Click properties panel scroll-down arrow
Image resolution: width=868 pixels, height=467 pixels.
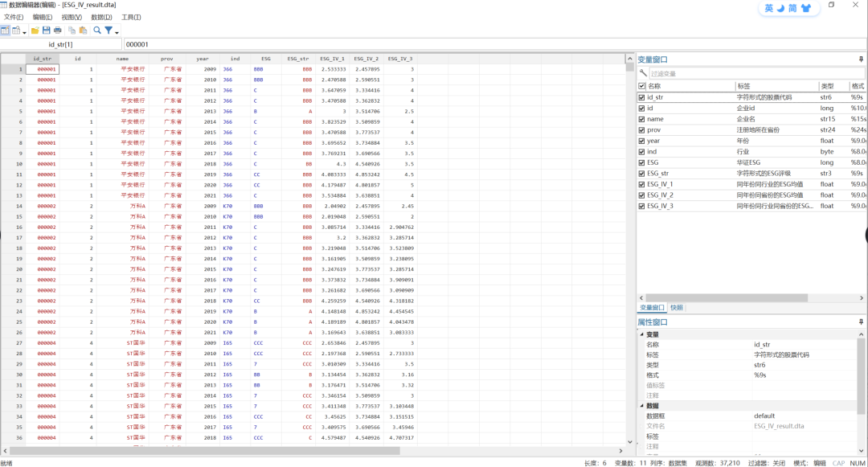coord(861,451)
